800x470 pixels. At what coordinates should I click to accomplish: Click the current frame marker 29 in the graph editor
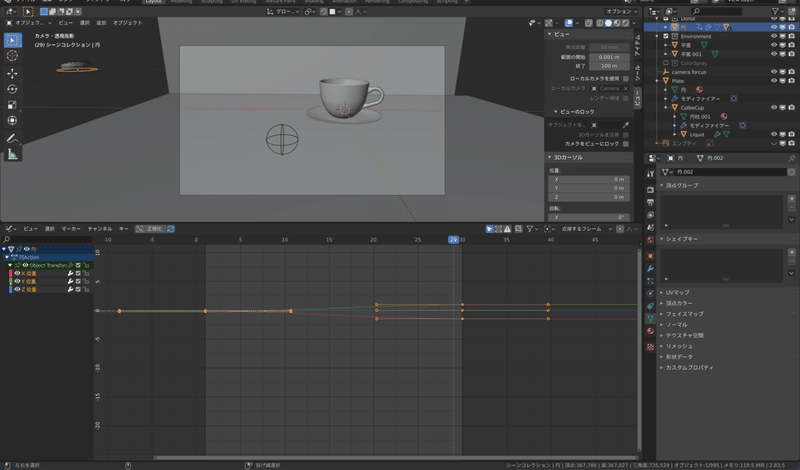click(x=453, y=240)
